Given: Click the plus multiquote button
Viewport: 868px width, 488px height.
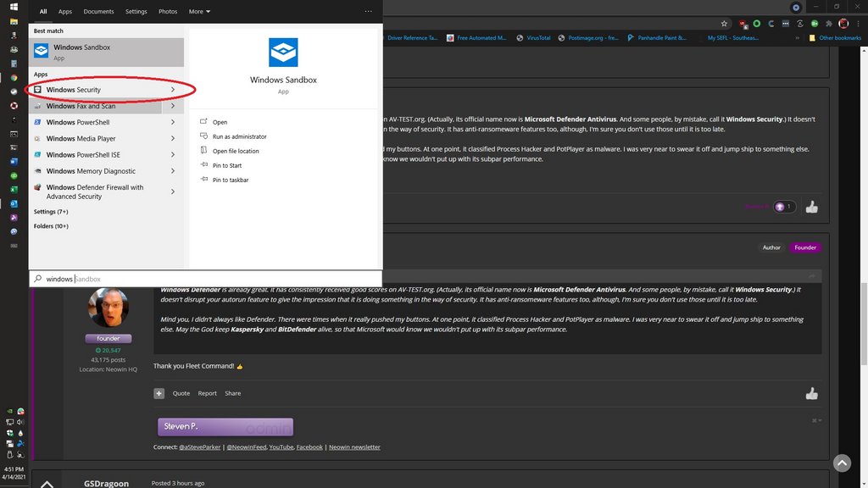Looking at the screenshot, I should point(159,393).
